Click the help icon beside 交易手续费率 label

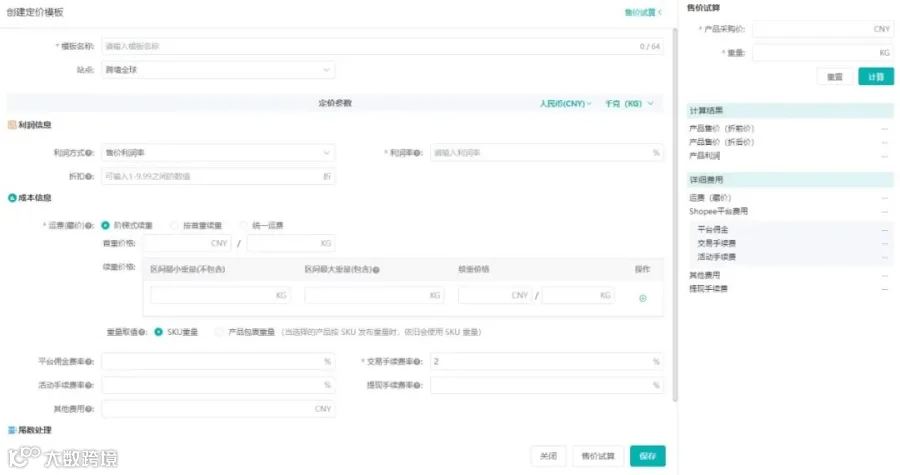[417, 362]
